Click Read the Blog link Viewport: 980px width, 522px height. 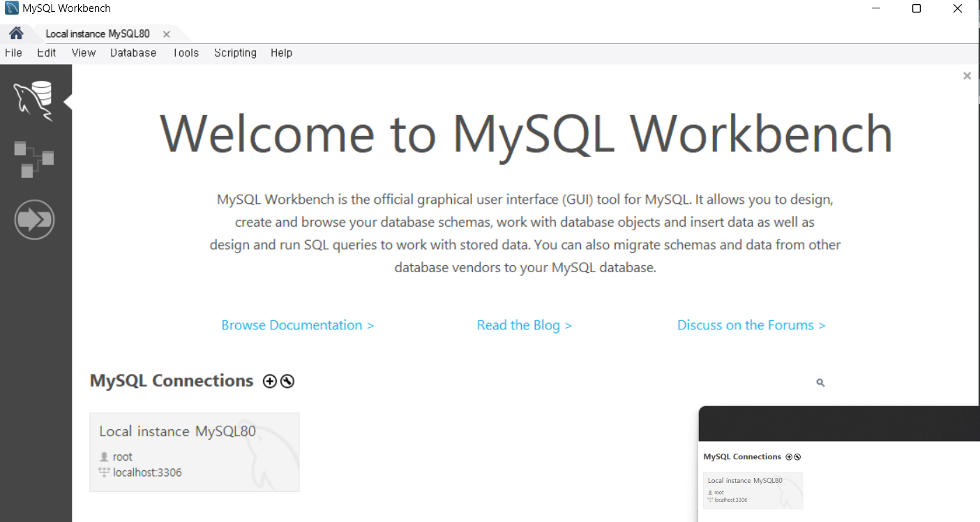525,325
